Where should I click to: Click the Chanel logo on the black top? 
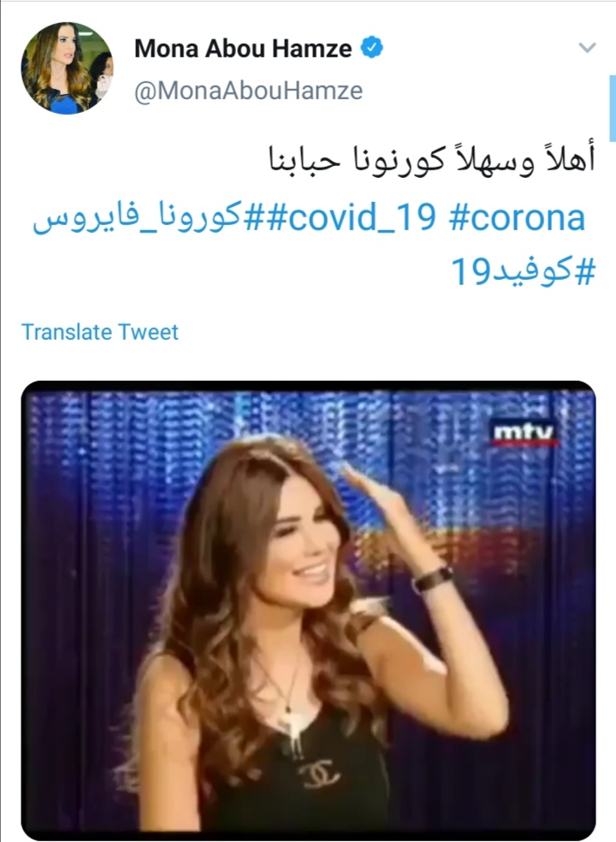pyautogui.click(x=319, y=775)
